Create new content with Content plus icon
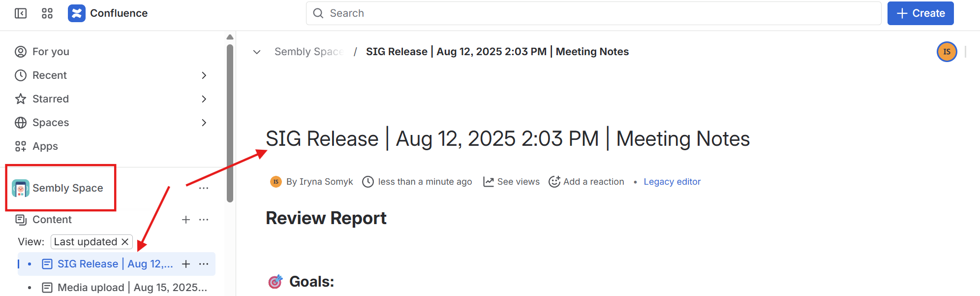The width and height of the screenshot is (980, 296). (x=186, y=220)
